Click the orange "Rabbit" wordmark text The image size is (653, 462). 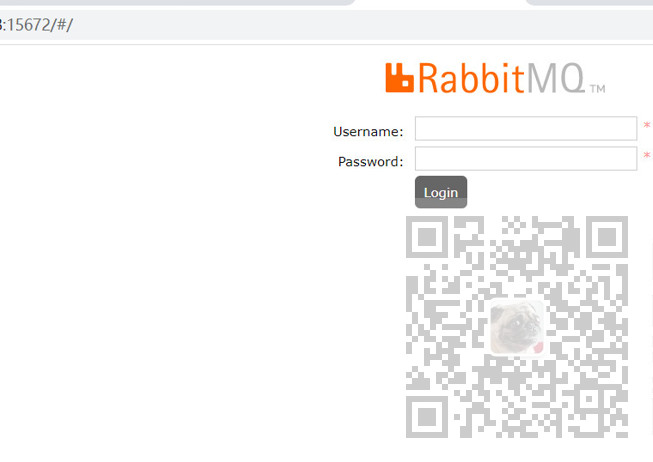pyautogui.click(x=471, y=78)
